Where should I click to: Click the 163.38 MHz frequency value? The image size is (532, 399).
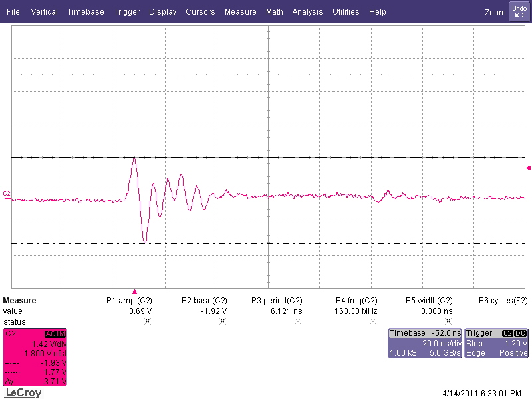(356, 311)
